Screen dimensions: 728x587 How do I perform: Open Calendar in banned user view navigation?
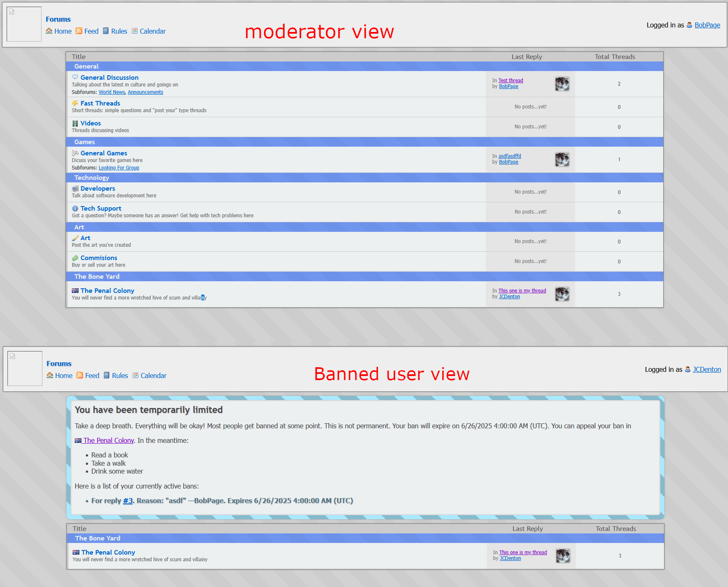click(154, 376)
